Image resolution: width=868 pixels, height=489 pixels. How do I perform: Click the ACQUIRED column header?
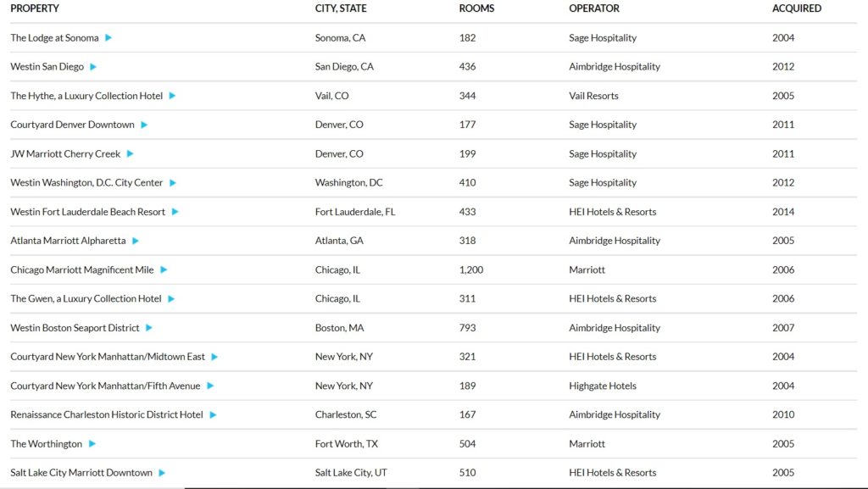pyautogui.click(x=796, y=8)
